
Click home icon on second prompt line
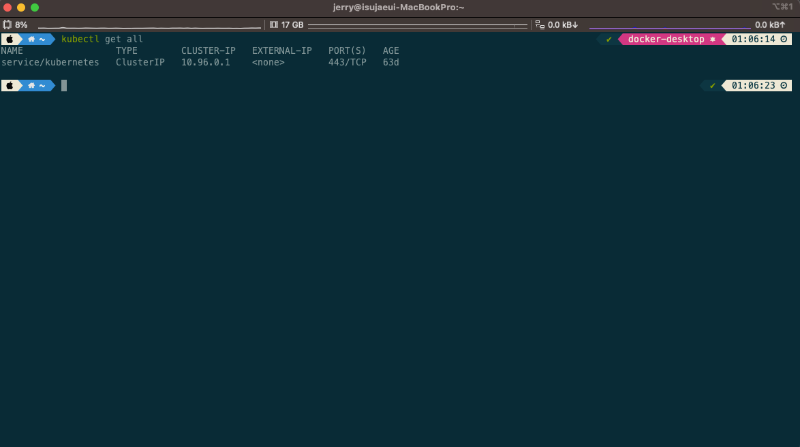[x=31, y=85]
